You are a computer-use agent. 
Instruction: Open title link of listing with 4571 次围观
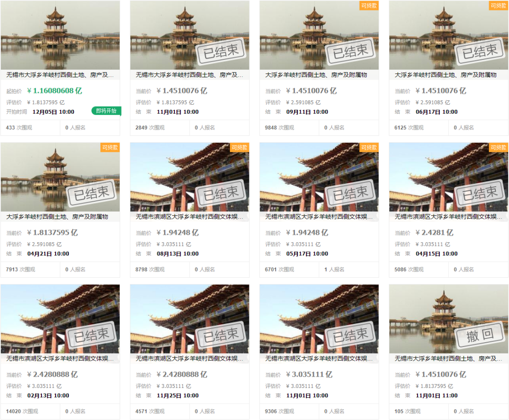189,359
